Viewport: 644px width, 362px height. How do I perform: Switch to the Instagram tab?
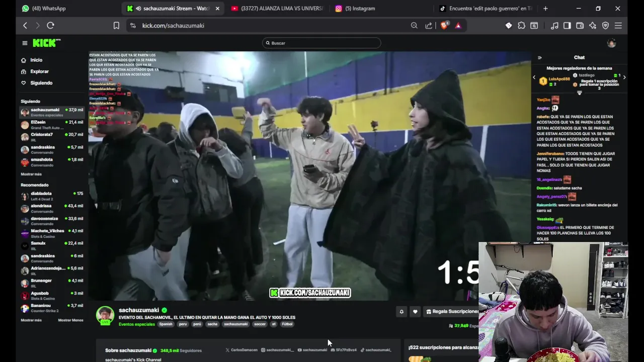(380, 9)
